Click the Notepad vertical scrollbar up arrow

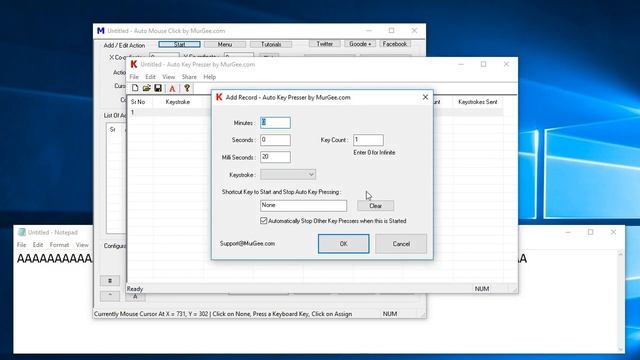pyautogui.click(x=620, y=253)
